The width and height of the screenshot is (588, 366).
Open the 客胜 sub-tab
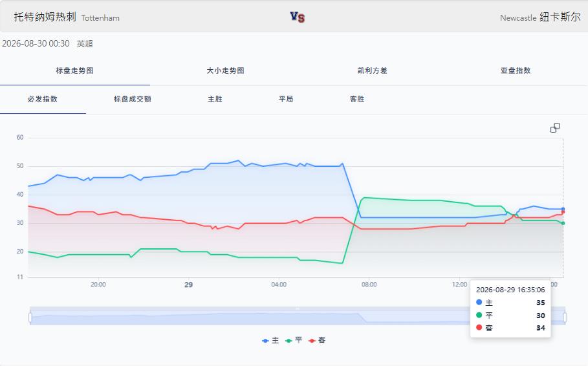click(x=357, y=99)
